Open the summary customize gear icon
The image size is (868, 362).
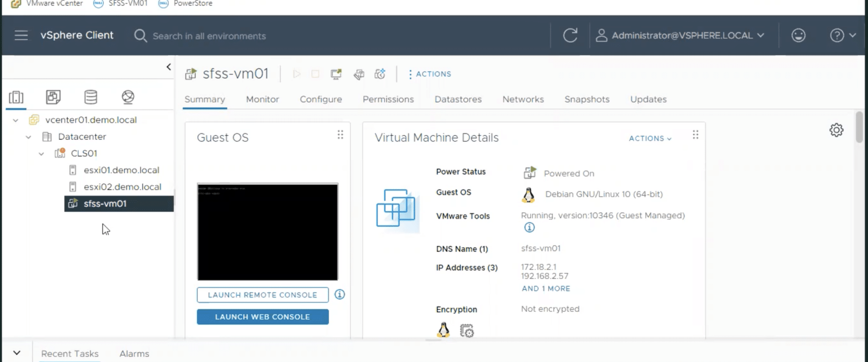(x=836, y=130)
